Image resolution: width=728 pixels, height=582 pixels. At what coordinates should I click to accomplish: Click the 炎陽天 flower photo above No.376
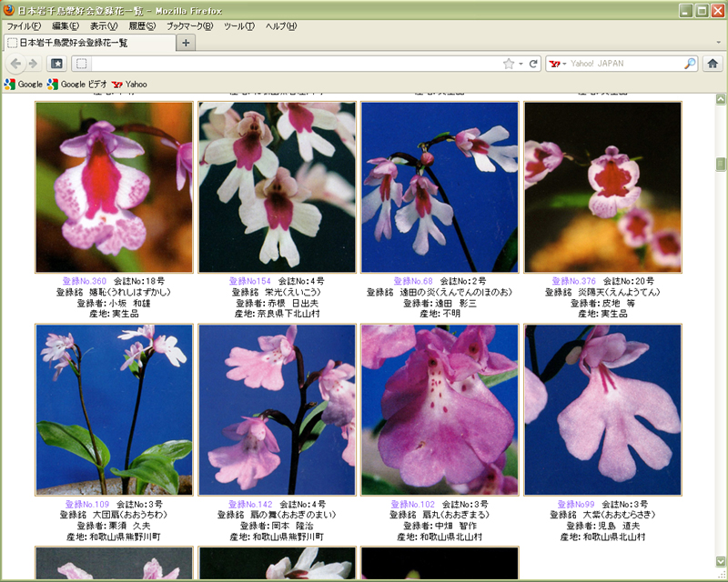[603, 187]
